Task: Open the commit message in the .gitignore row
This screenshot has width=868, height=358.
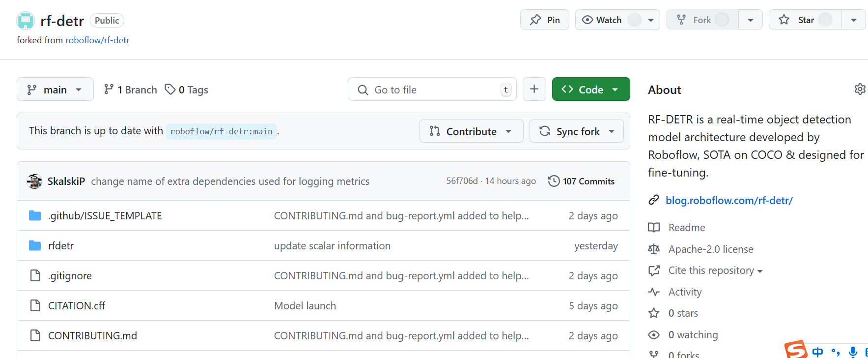Action: [x=401, y=276]
